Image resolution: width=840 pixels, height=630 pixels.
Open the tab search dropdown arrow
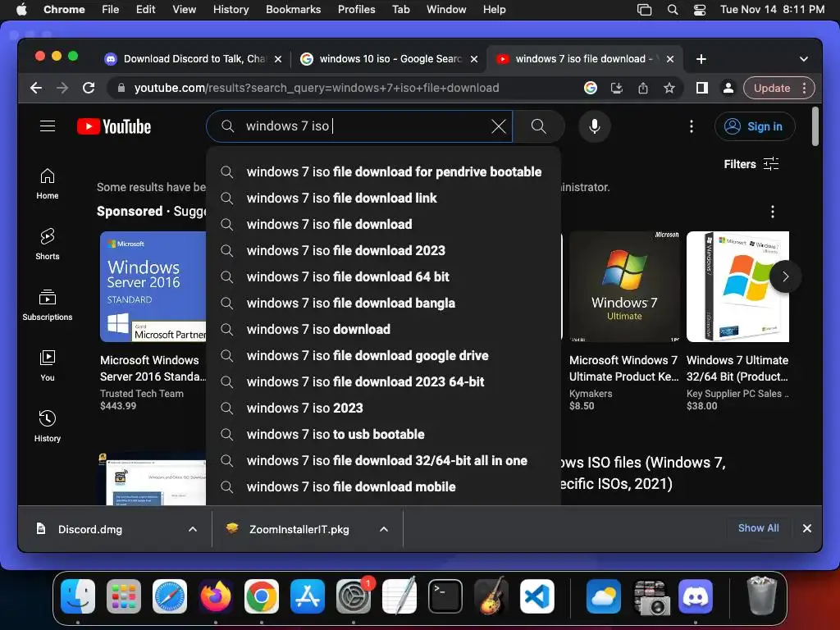(804, 59)
